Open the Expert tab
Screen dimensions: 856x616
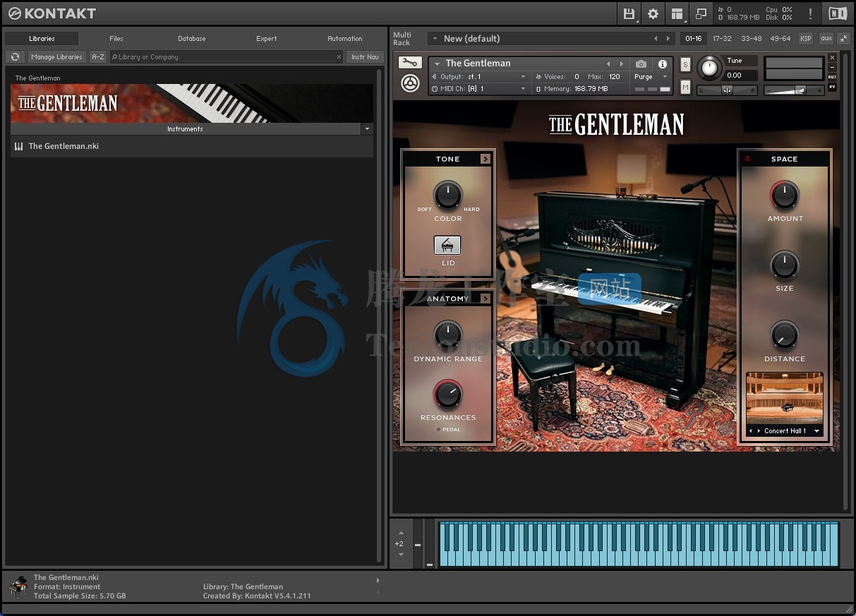pos(266,39)
